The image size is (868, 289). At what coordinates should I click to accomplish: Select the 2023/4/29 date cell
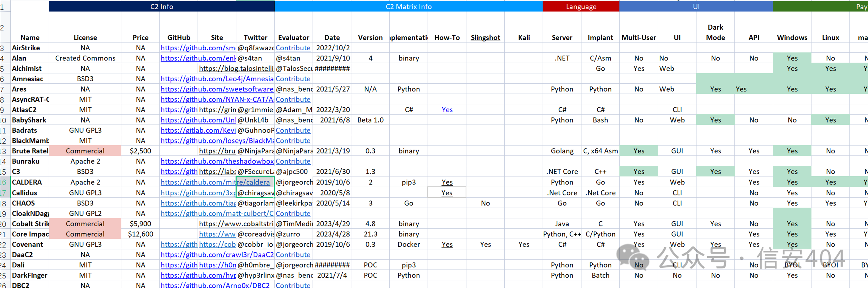332,224
